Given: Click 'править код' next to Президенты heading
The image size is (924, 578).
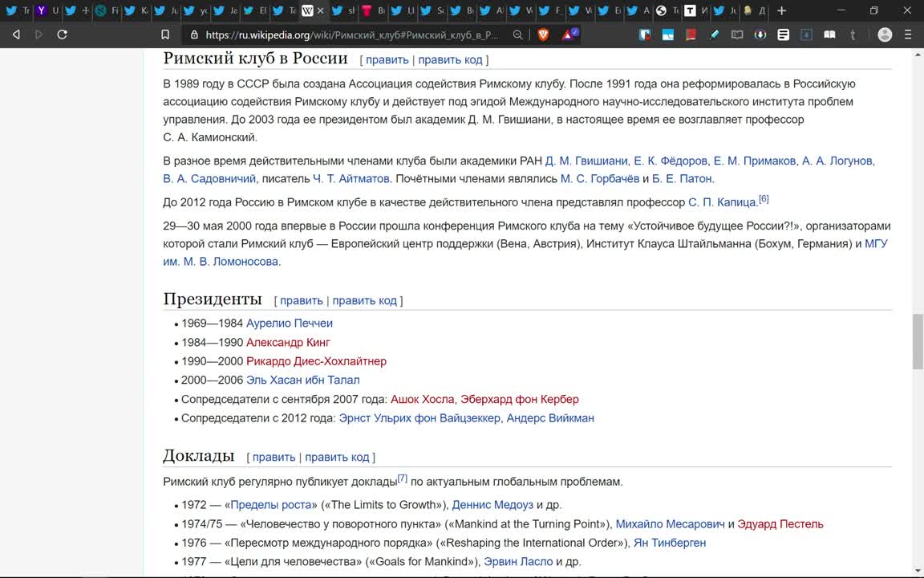Looking at the screenshot, I should coord(365,300).
